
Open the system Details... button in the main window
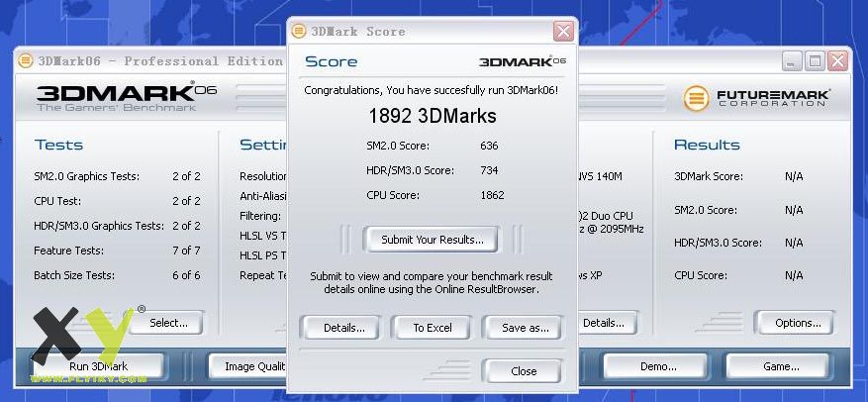607,323
